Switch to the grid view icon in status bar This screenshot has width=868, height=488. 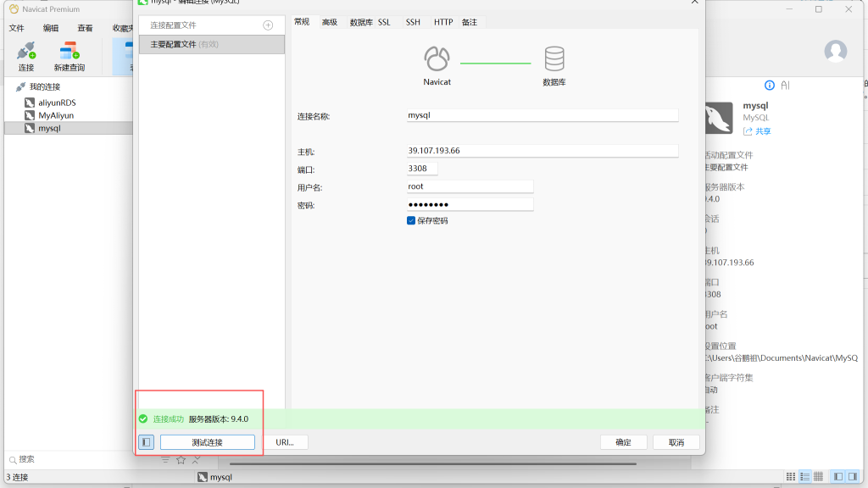click(x=791, y=477)
